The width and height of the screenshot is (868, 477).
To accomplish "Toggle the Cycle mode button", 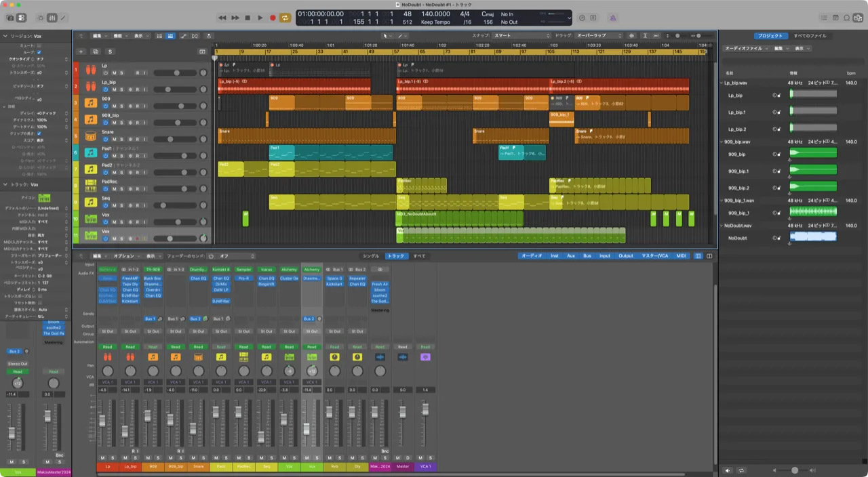I will tap(285, 18).
